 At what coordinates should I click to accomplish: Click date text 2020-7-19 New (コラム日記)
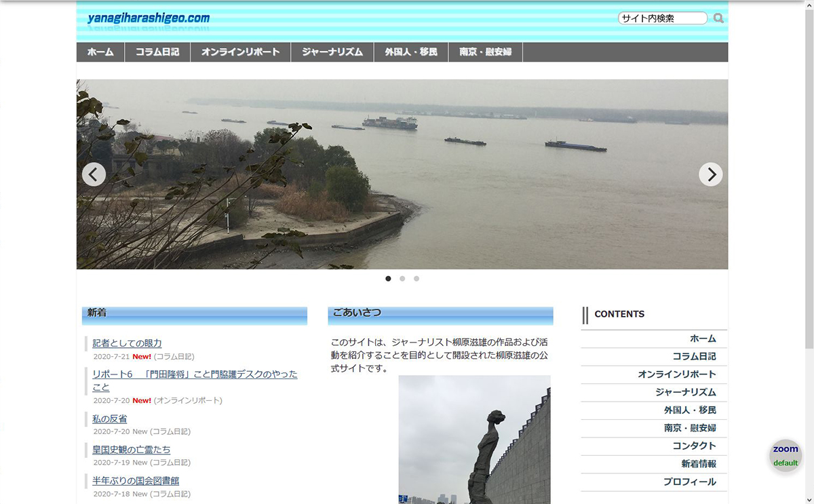point(142,463)
